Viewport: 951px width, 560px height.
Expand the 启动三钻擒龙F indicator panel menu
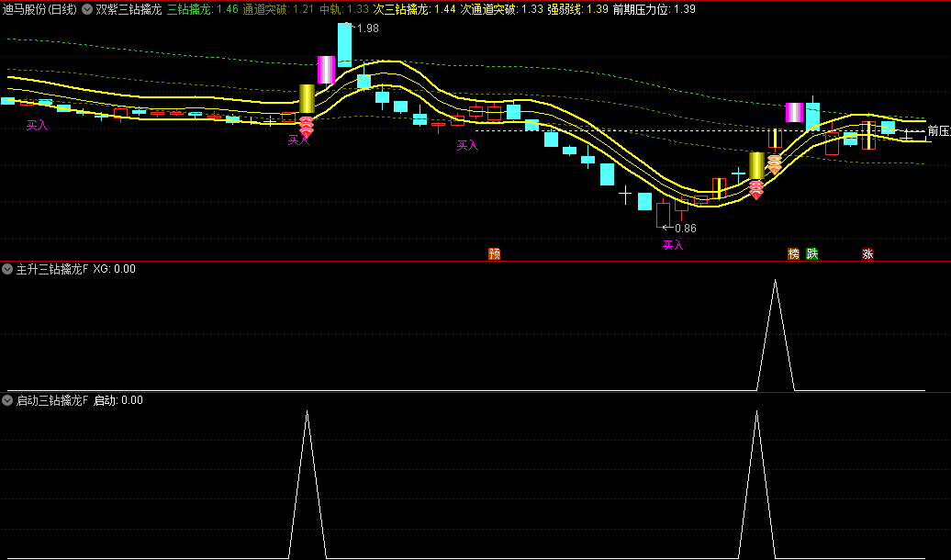pyautogui.click(x=8, y=400)
